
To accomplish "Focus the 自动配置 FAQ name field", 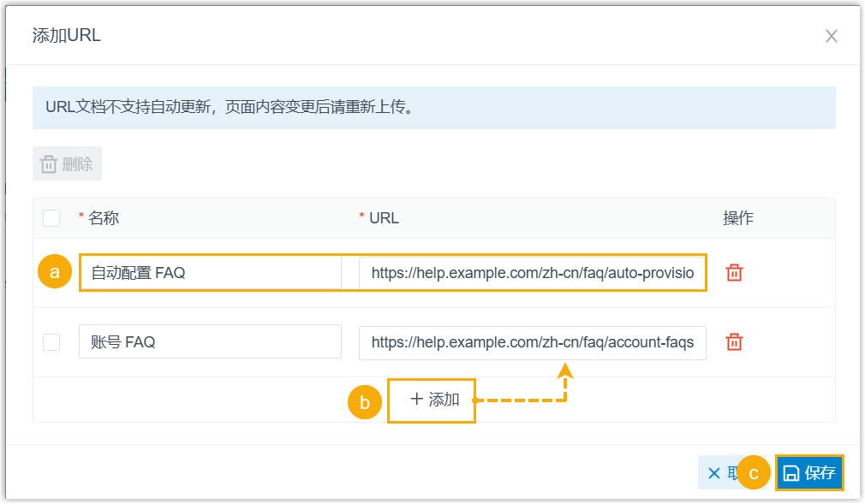I will pos(210,273).
